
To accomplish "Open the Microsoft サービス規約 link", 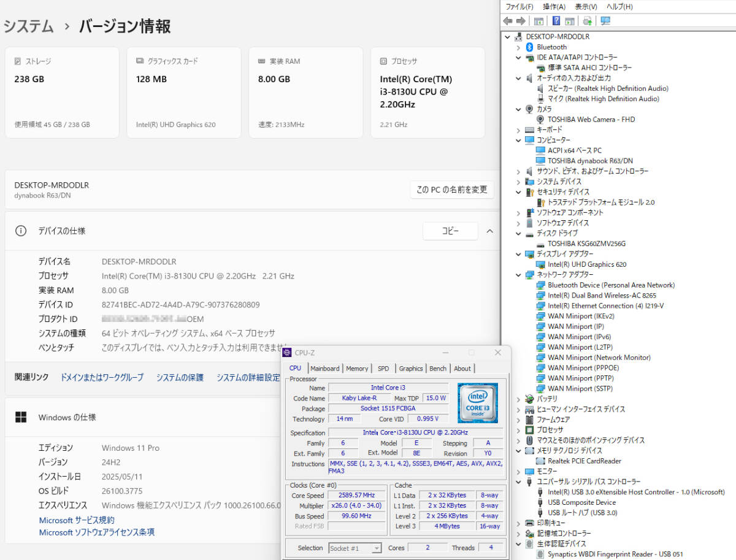I will coord(77,520).
